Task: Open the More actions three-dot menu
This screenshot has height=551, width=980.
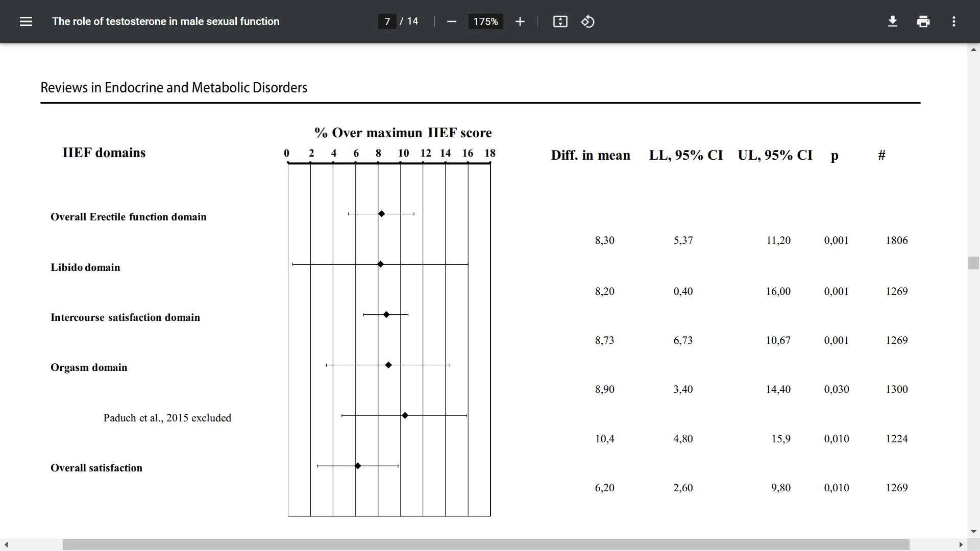Action: [953, 21]
